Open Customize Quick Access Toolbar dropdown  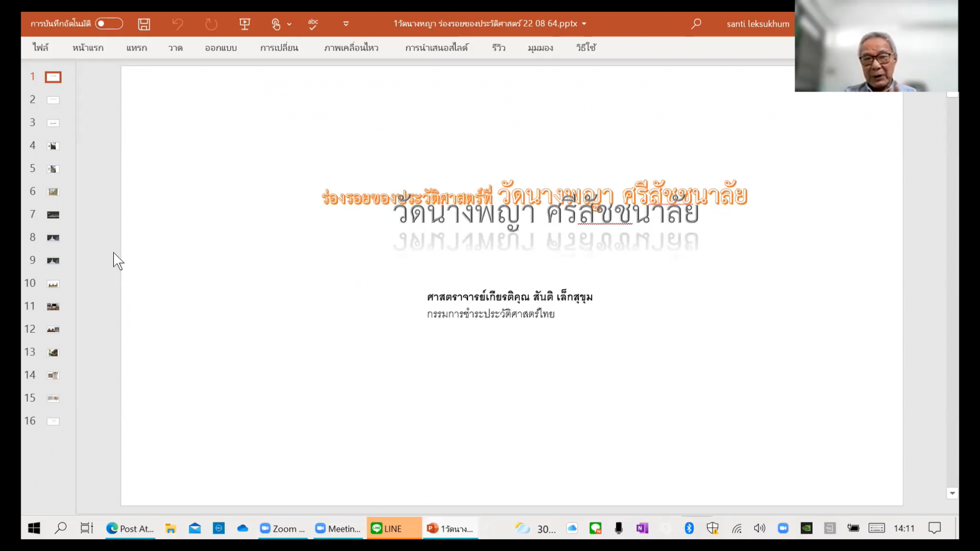coord(346,24)
